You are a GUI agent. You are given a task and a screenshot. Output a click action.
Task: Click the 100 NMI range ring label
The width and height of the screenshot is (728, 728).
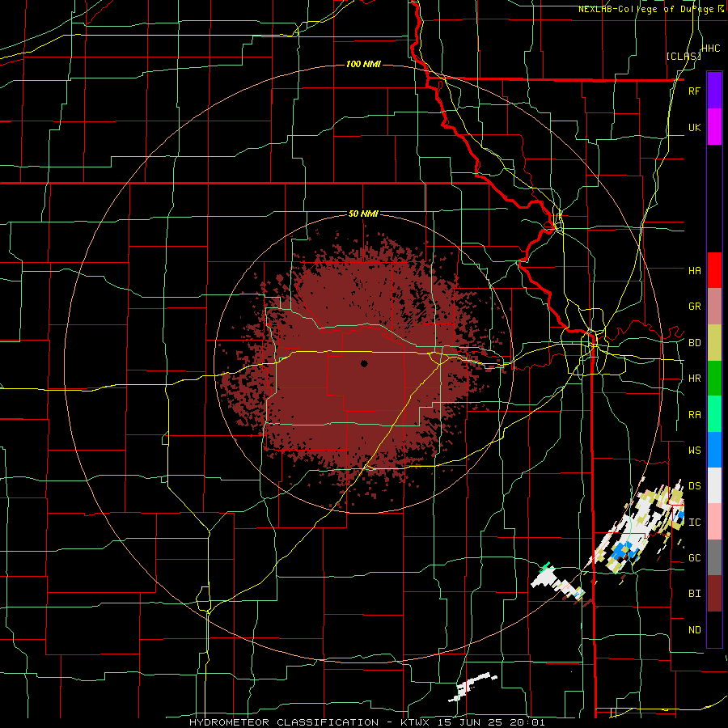point(363,64)
